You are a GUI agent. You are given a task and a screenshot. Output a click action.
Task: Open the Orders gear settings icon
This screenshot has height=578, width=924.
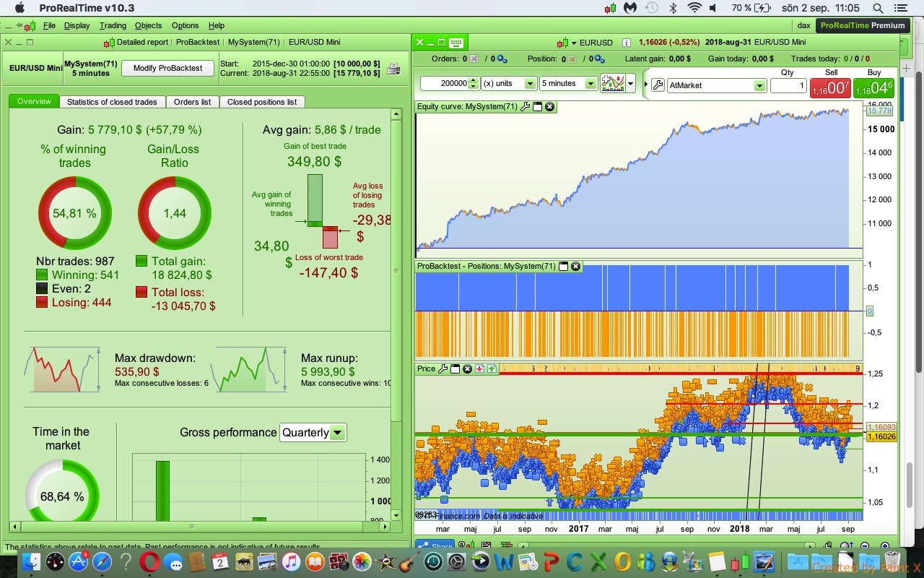(502, 59)
